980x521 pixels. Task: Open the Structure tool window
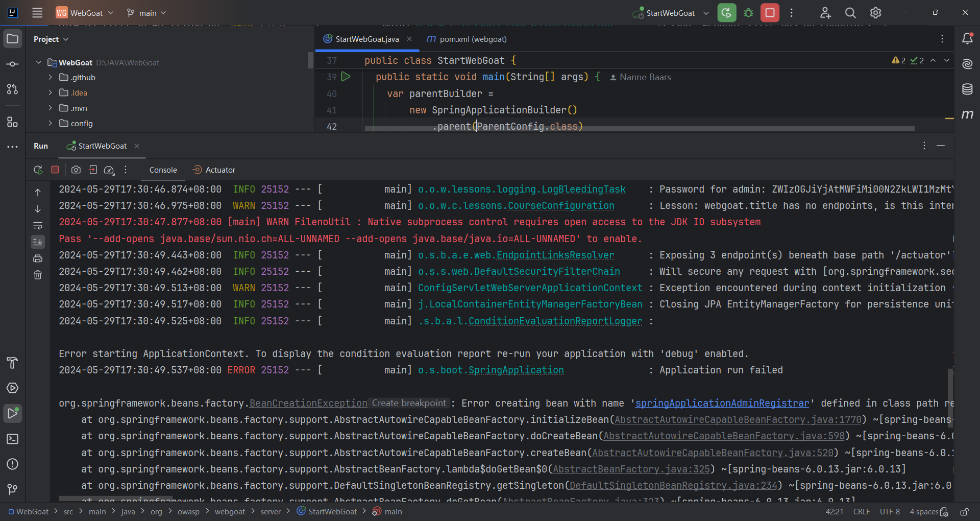(x=13, y=122)
